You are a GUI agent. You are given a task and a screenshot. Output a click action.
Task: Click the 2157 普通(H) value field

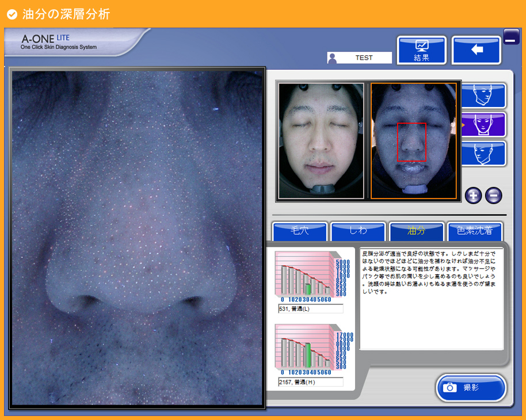point(311,382)
